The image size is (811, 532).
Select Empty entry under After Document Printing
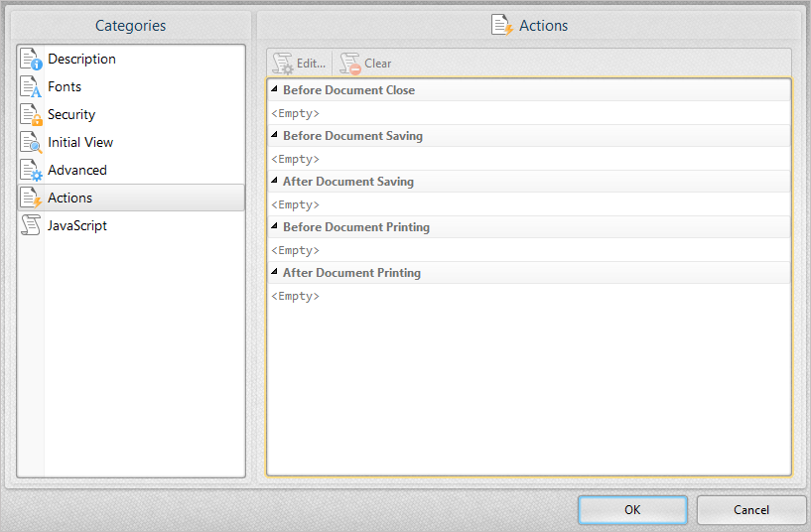point(296,296)
